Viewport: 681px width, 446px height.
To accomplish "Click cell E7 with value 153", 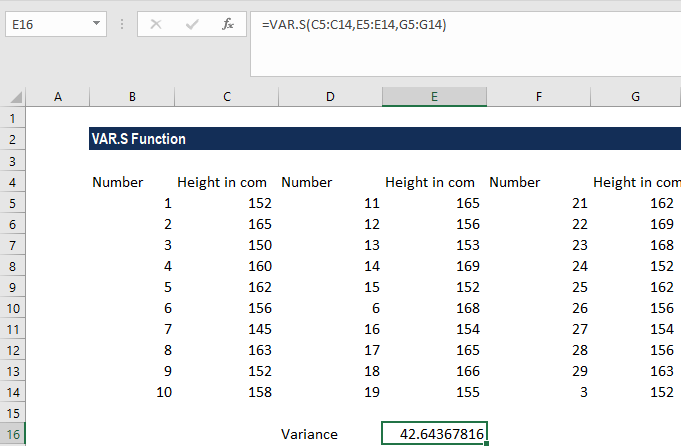I will click(434, 245).
